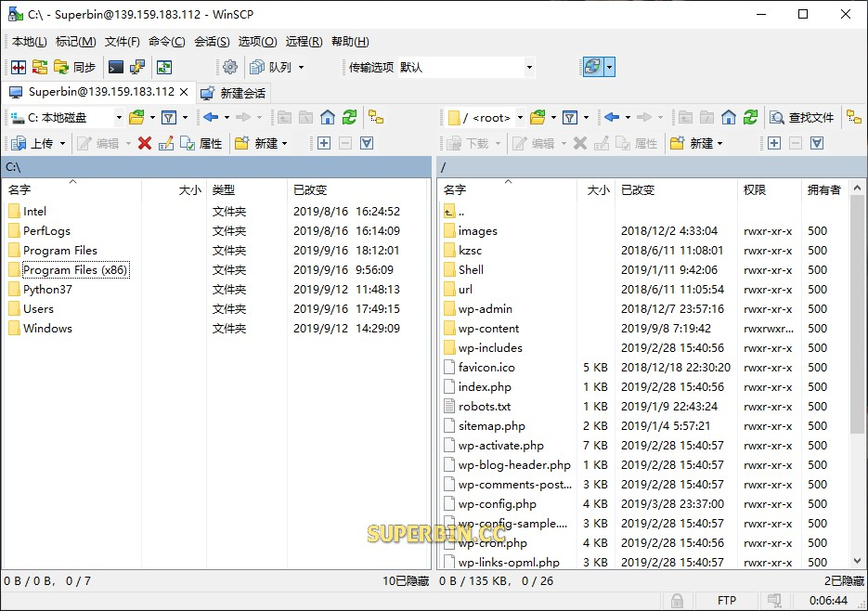Open the 远程(R) menu
The image size is (868, 611).
click(x=304, y=42)
